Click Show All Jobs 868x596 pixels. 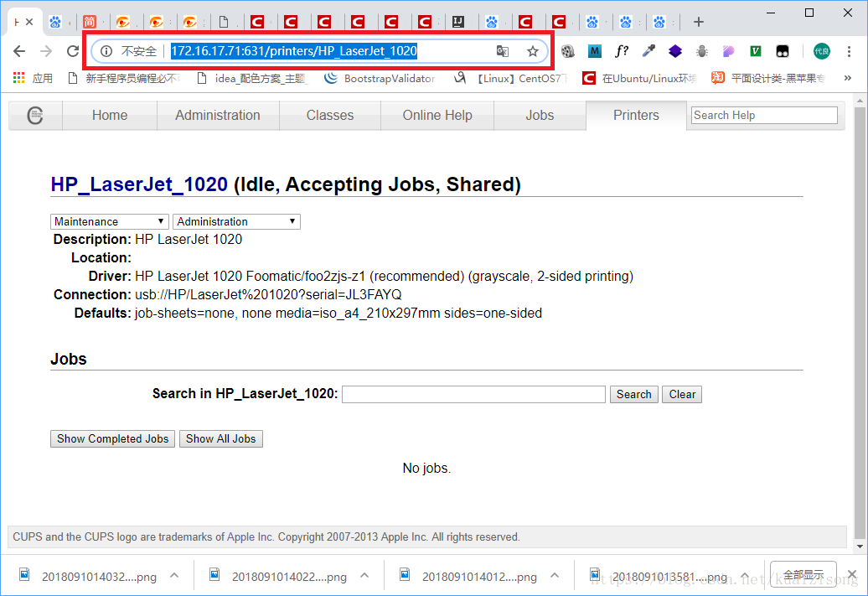coord(221,438)
